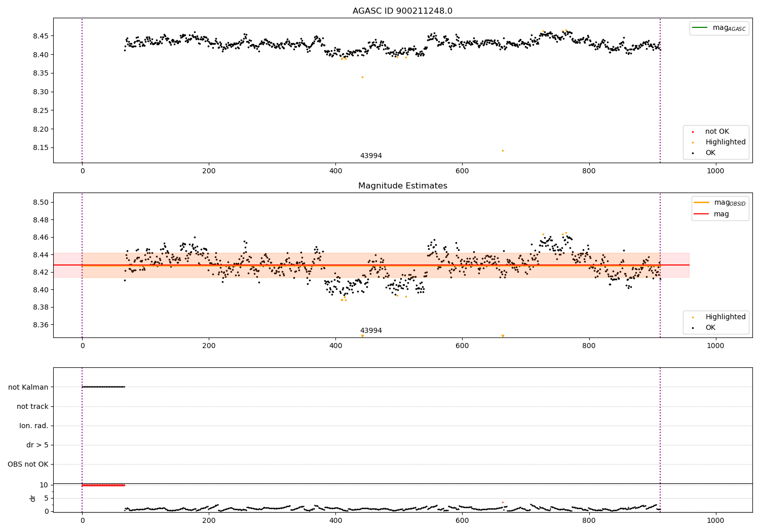Click the 400 x-tick under Magnitude Estimates plot
This screenshot has width=760, height=532.
tap(335, 346)
